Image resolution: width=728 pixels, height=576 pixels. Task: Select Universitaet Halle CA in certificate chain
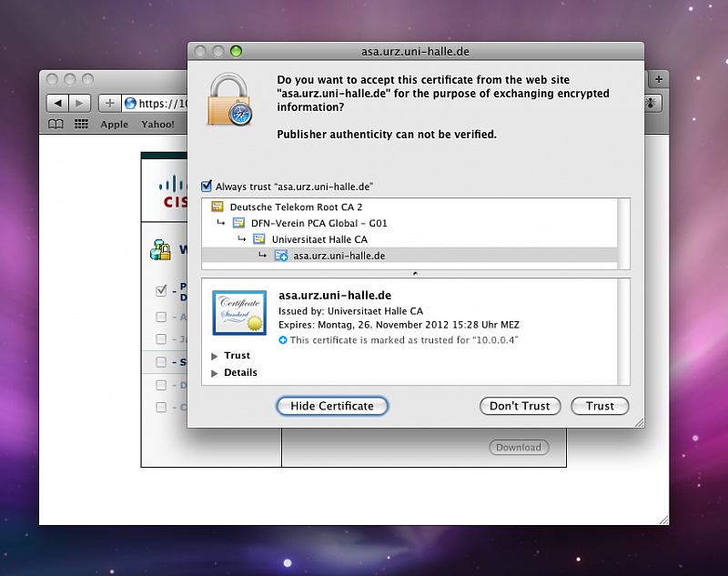409,239
